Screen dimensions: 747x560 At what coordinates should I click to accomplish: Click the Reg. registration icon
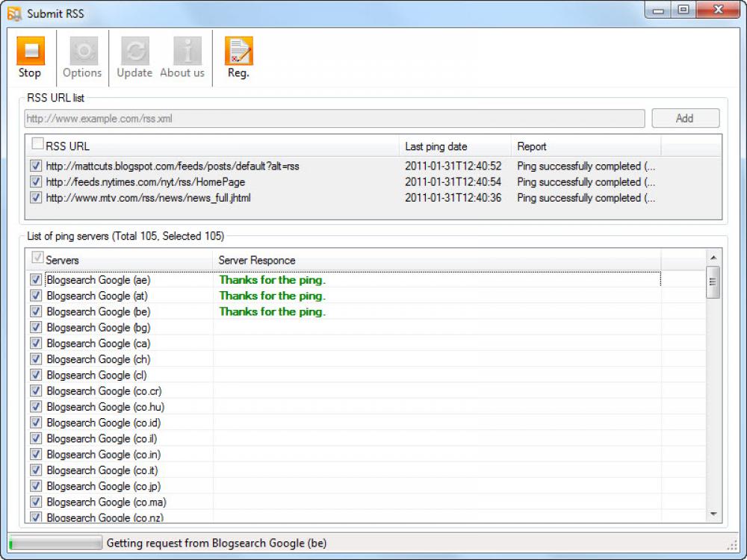pos(238,56)
